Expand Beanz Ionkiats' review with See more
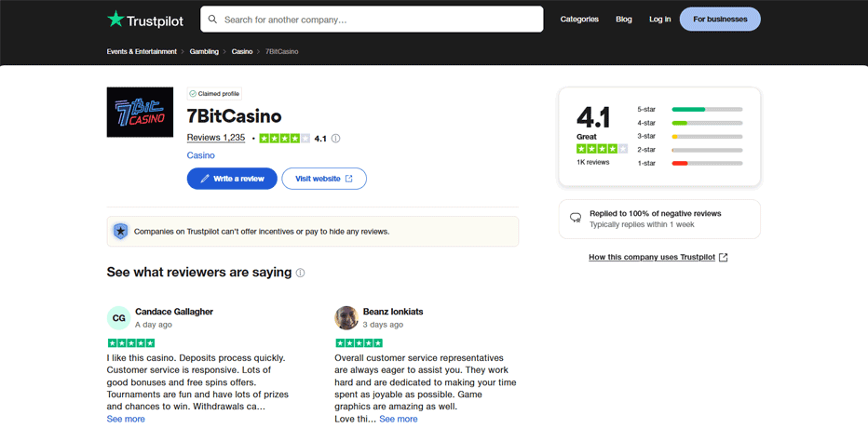868x428 pixels. point(399,419)
